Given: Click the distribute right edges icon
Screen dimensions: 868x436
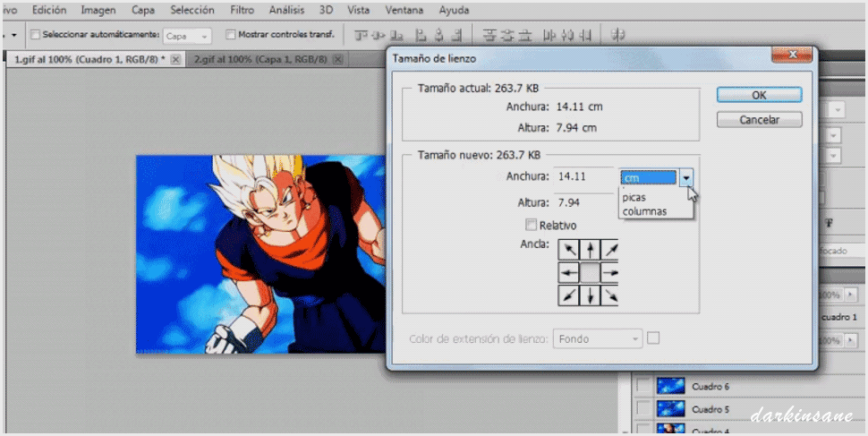Looking at the screenshot, I should pos(584,35).
